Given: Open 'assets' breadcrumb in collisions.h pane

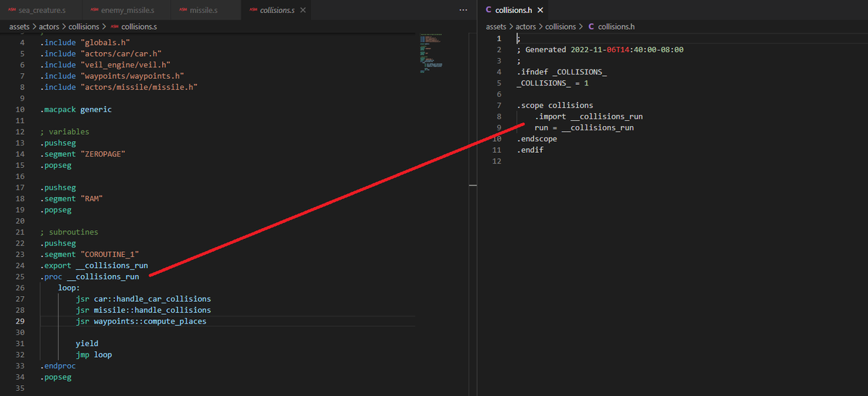Looking at the screenshot, I should click(497, 26).
